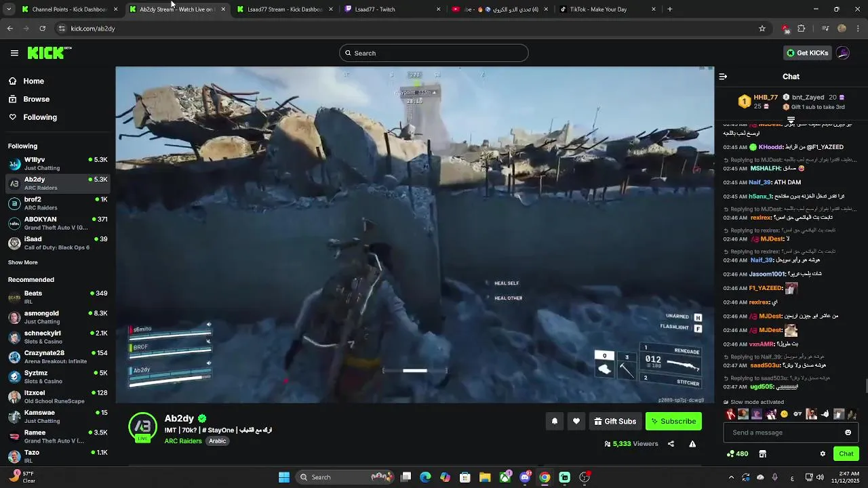The image size is (868, 488).
Task: Bookmark this page with star icon
Action: 762,28
